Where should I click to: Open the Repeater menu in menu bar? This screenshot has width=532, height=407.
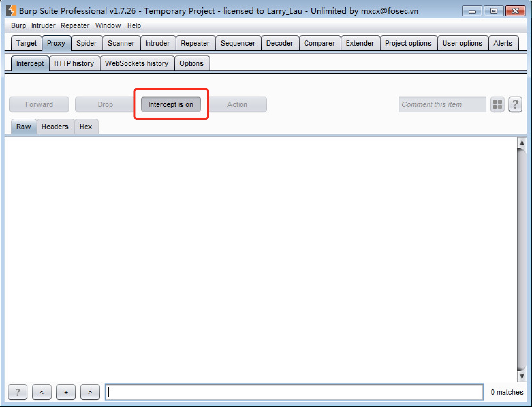pyautogui.click(x=75, y=25)
